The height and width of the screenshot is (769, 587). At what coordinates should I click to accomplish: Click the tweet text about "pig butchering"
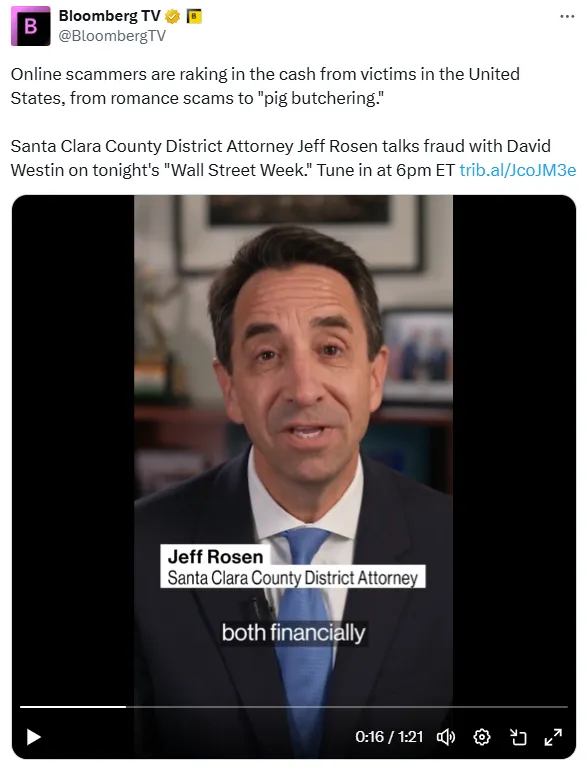click(x=265, y=86)
